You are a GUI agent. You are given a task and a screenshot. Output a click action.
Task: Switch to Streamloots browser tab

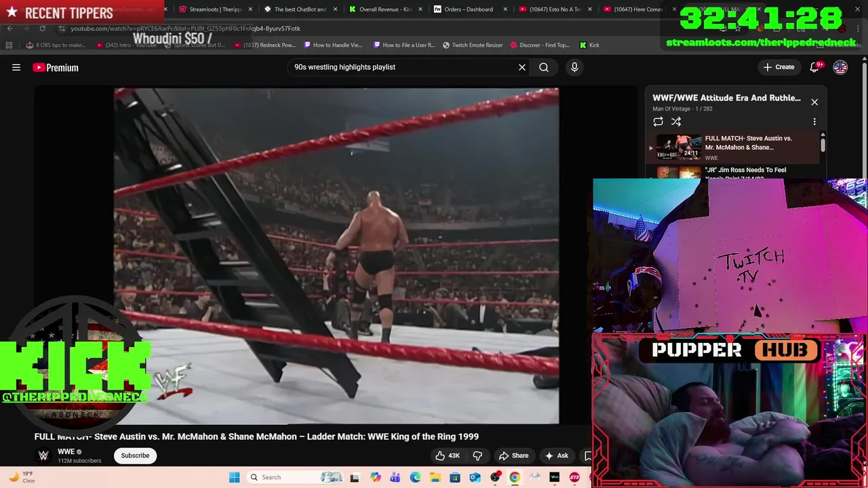214,9
